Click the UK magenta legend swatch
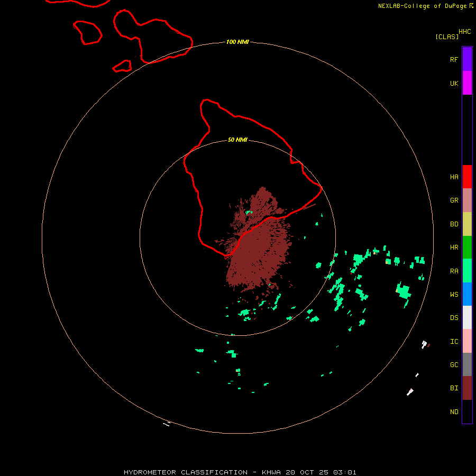The height and width of the screenshot is (476, 476). pos(467,83)
